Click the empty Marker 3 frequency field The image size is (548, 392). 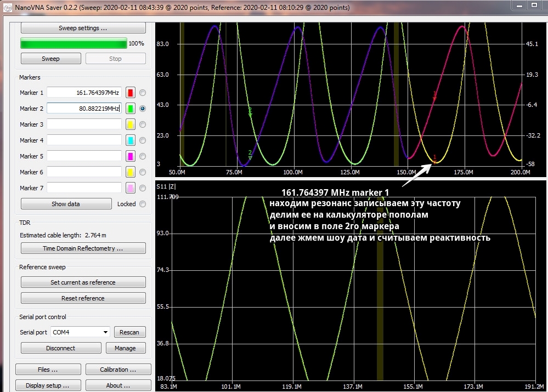point(84,124)
